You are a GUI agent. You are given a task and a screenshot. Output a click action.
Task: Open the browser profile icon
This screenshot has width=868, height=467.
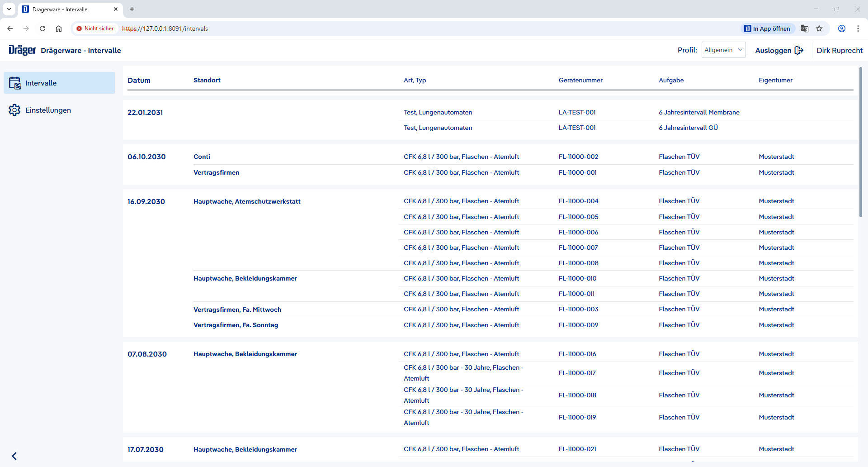click(x=841, y=29)
